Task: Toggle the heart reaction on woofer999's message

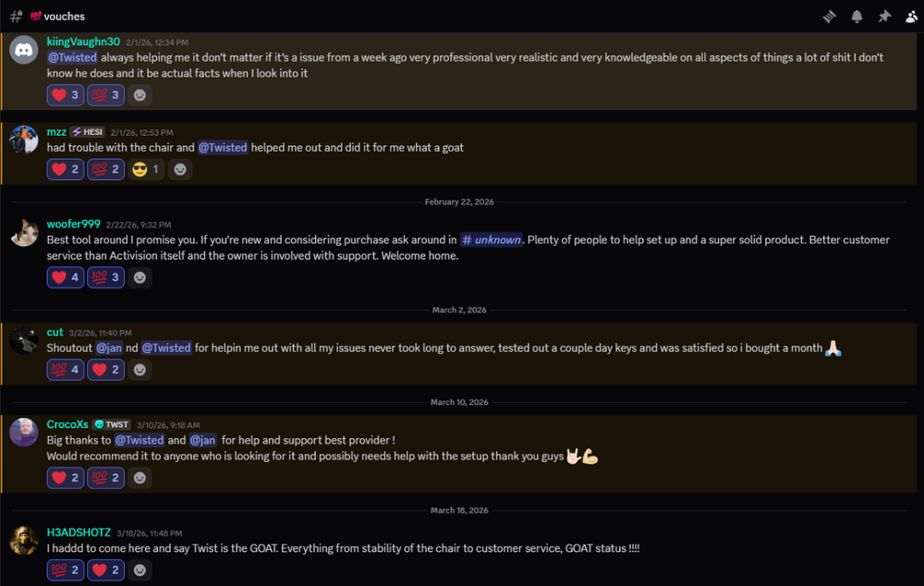Action: [x=66, y=277]
